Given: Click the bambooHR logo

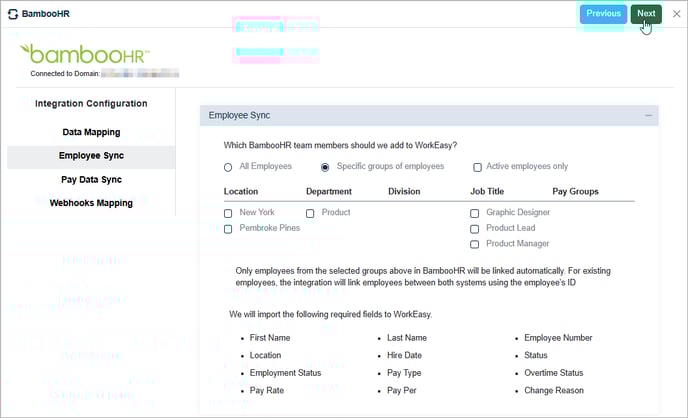Looking at the screenshot, I should 85,54.
